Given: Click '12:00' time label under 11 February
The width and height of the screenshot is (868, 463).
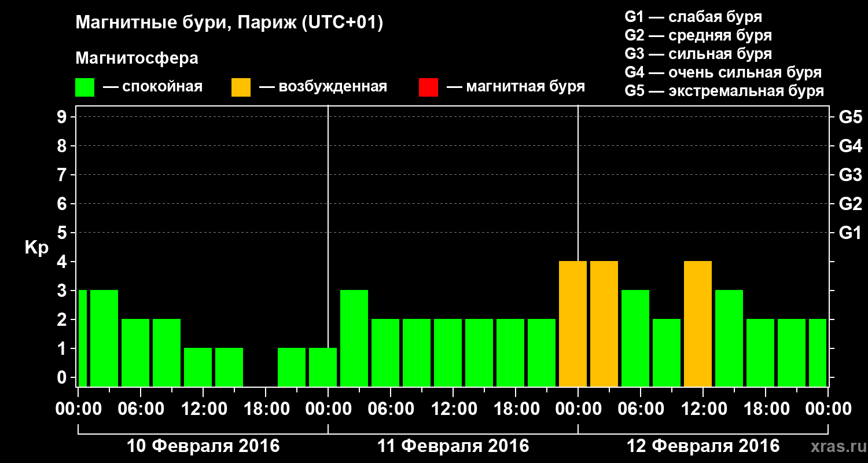Looking at the screenshot, I should pyautogui.click(x=453, y=409).
